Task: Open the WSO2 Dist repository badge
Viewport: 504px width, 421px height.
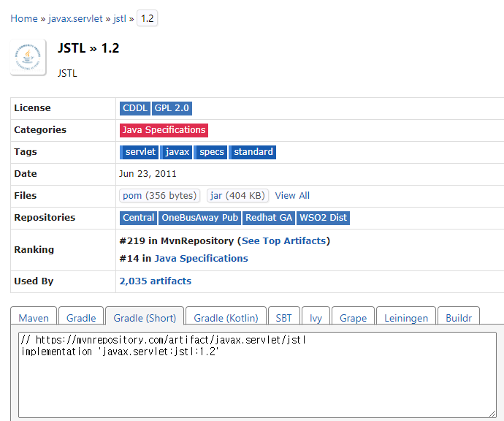Action: pos(323,218)
